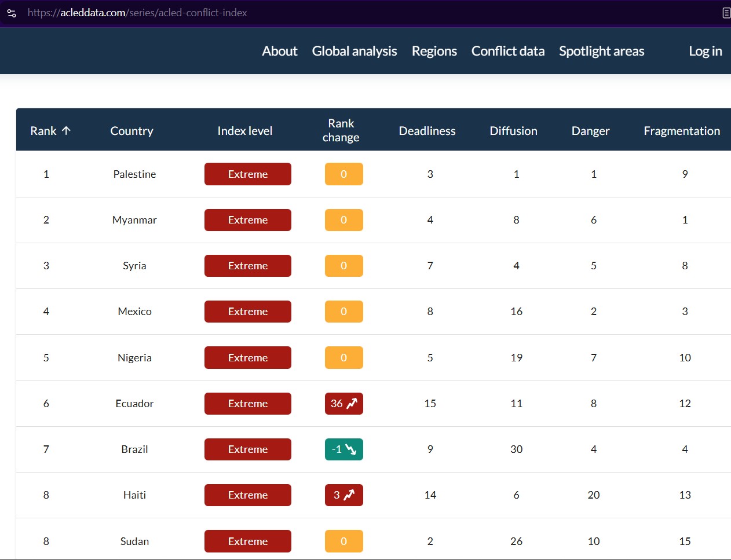Screen dimensions: 731x560
Task: Click Sudan's Diffusion value 26
Action: click(x=517, y=541)
